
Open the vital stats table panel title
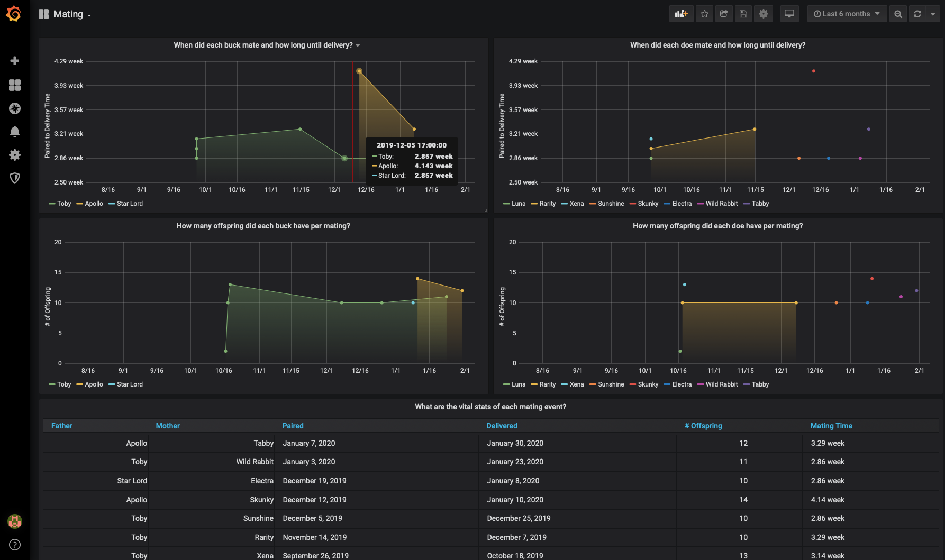pos(490,407)
